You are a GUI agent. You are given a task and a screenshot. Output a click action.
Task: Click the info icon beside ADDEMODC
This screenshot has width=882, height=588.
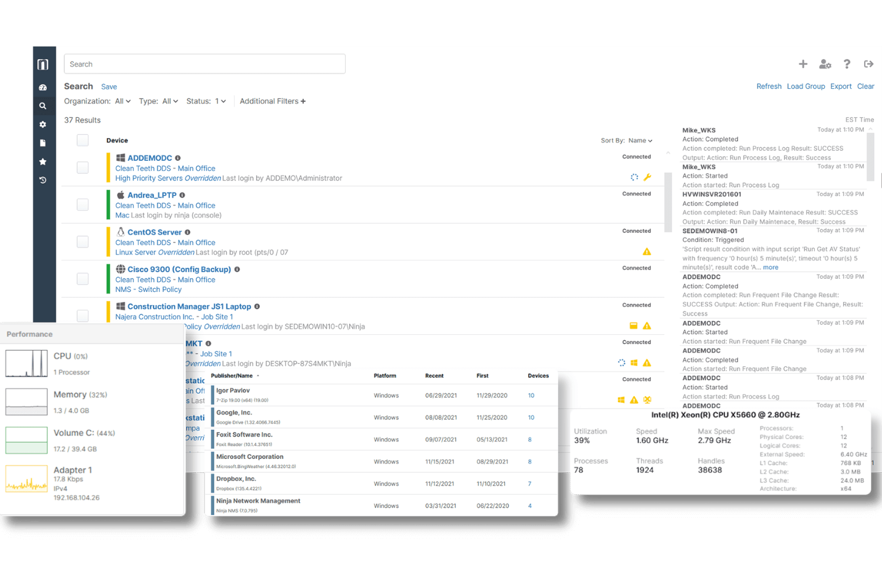[x=178, y=158]
